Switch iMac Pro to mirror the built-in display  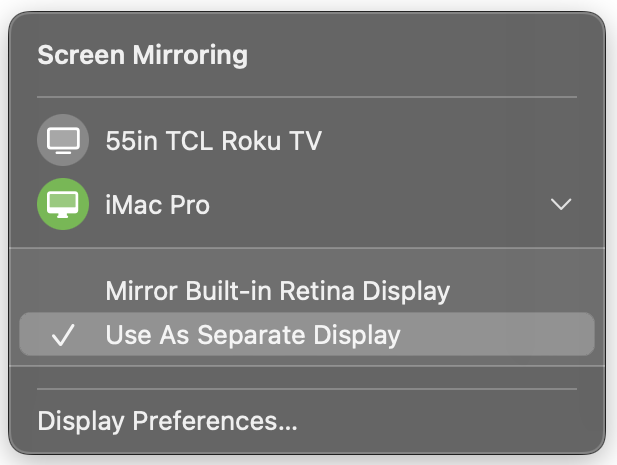click(277, 292)
